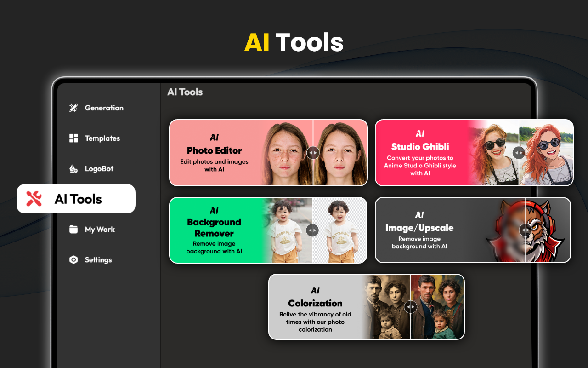Click the large 'AI Tools' banner title
588x368 pixels.
tap(294, 42)
